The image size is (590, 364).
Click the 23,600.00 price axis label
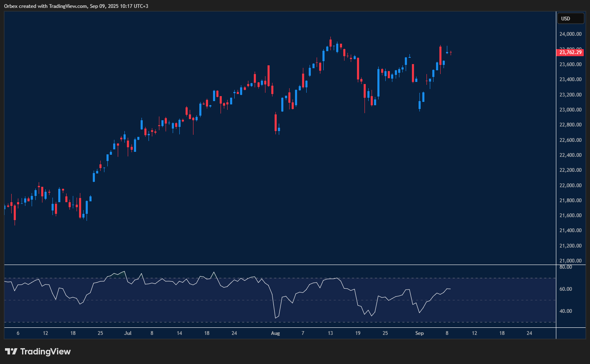click(x=570, y=64)
